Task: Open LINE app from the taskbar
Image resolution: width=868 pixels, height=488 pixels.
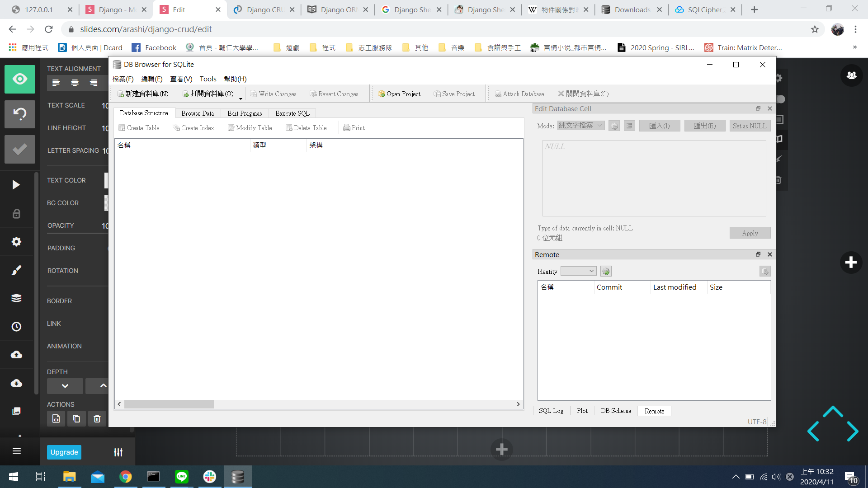Action: coord(181,476)
